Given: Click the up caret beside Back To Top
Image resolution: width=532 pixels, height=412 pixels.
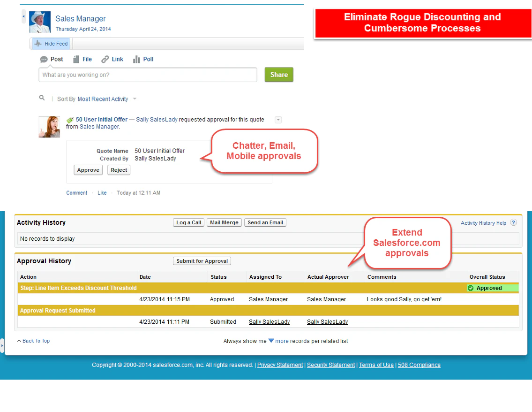Looking at the screenshot, I should point(19,341).
